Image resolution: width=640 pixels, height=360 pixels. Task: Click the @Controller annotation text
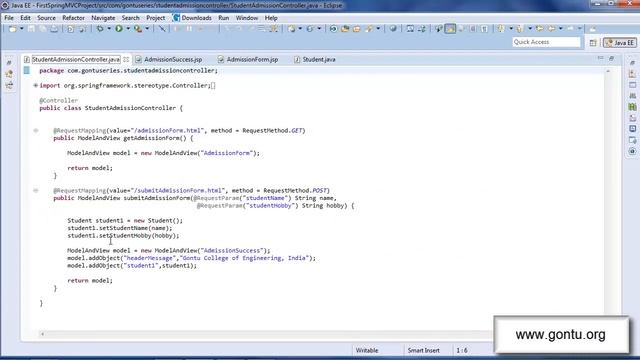[58, 100]
